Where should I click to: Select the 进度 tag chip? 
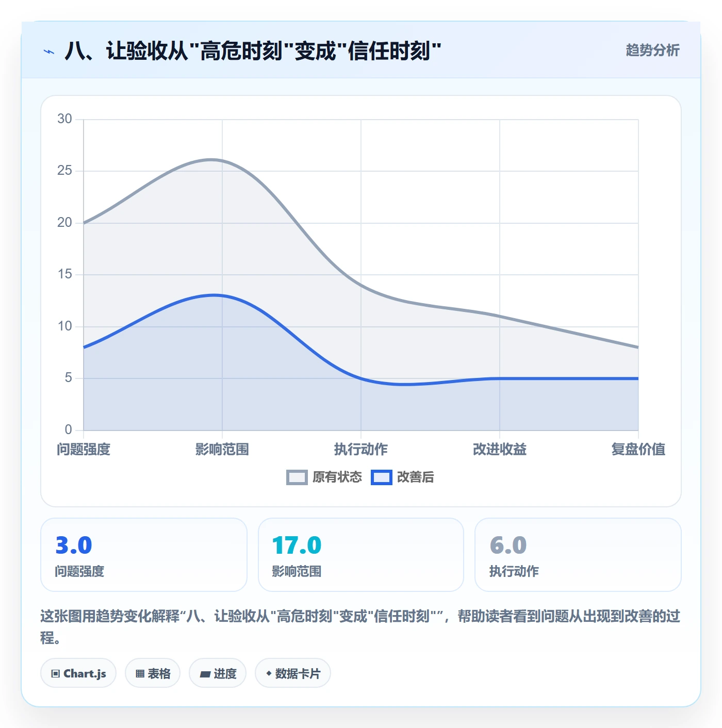click(218, 673)
